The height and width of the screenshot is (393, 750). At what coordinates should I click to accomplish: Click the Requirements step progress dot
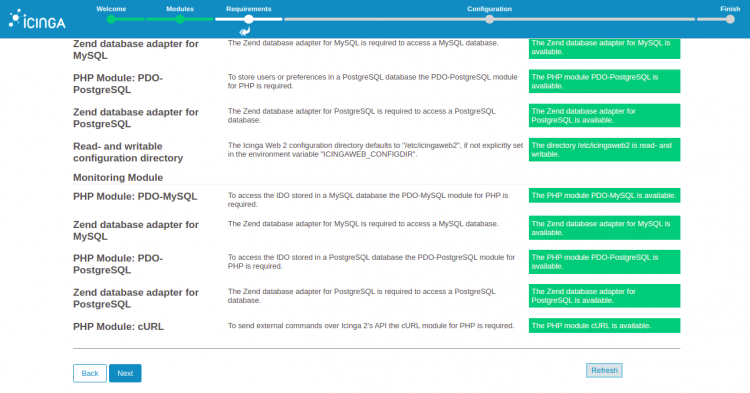click(249, 19)
